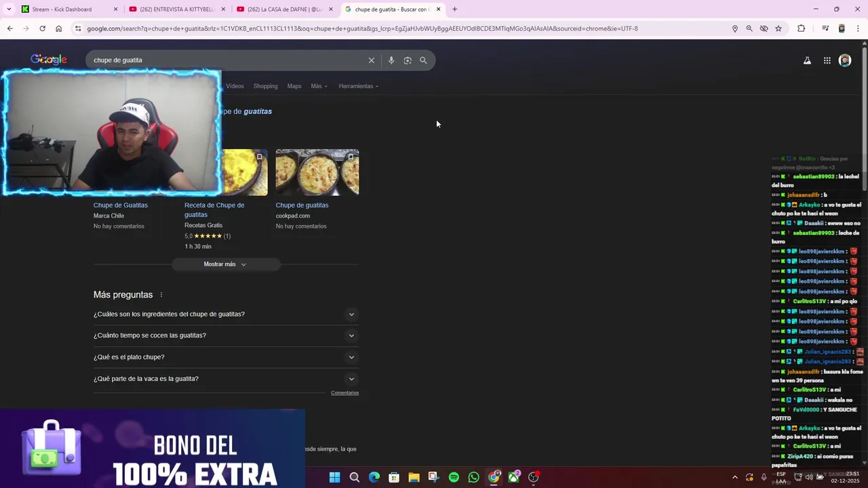
Task: Open the Chrome extensions puzzle icon
Action: 802,28
